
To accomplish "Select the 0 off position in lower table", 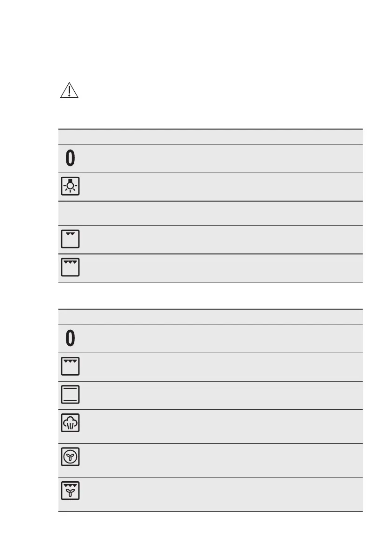I will [x=70, y=338].
